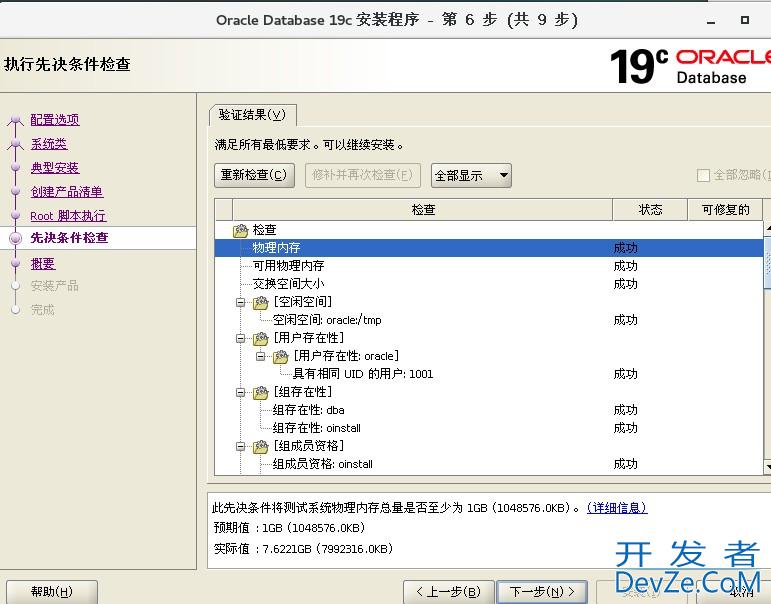Click the [用户存在性: oracle] folder icon

[281, 356]
